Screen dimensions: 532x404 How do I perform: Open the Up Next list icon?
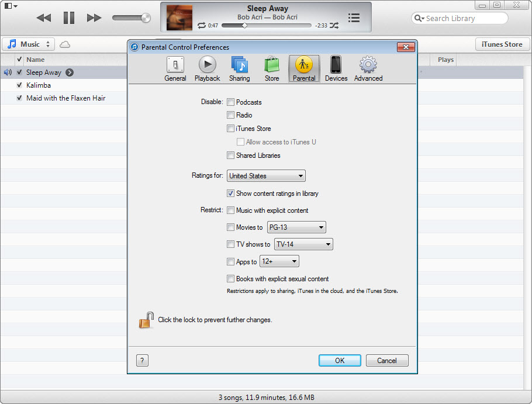(x=354, y=18)
